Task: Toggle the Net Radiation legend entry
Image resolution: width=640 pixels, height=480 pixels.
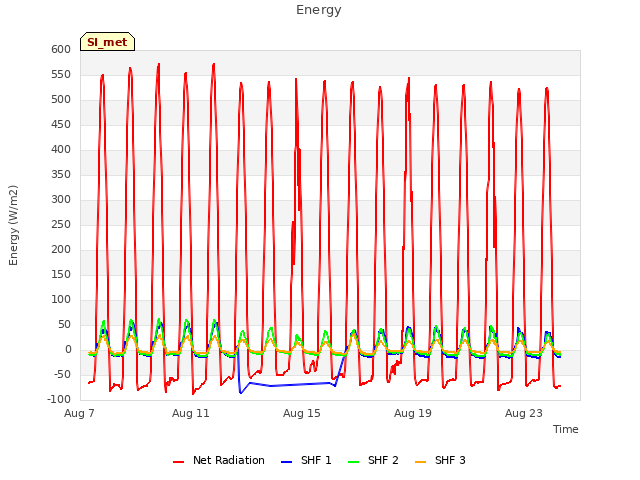Action: pos(219,460)
